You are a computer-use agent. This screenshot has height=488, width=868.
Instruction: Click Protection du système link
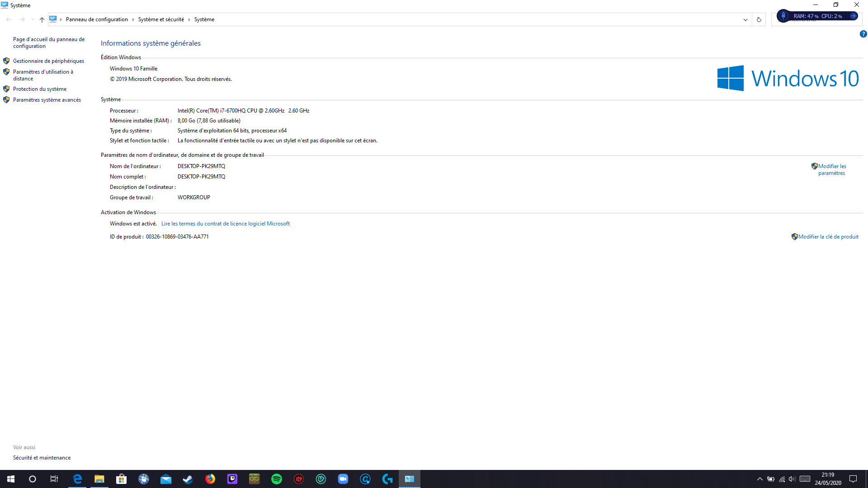[40, 89]
